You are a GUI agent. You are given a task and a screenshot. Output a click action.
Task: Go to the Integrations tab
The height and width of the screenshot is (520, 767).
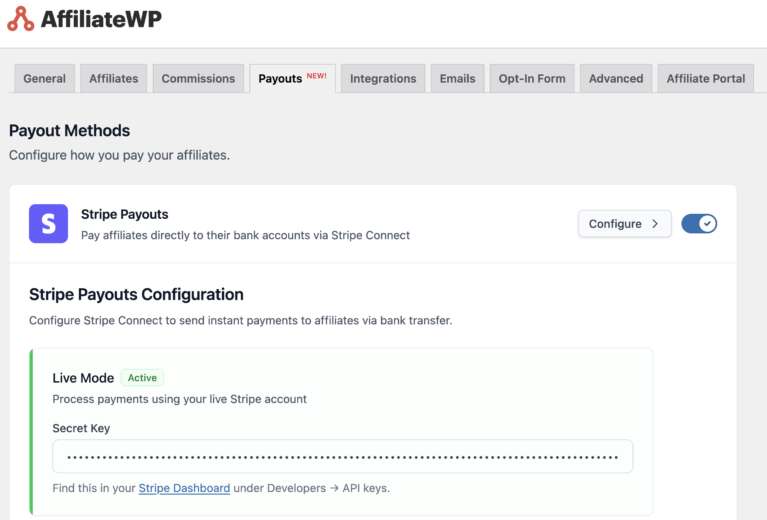click(x=383, y=79)
